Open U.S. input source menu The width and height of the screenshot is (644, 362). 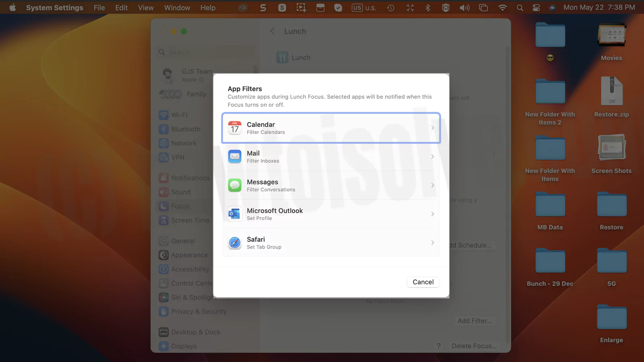(x=364, y=7)
